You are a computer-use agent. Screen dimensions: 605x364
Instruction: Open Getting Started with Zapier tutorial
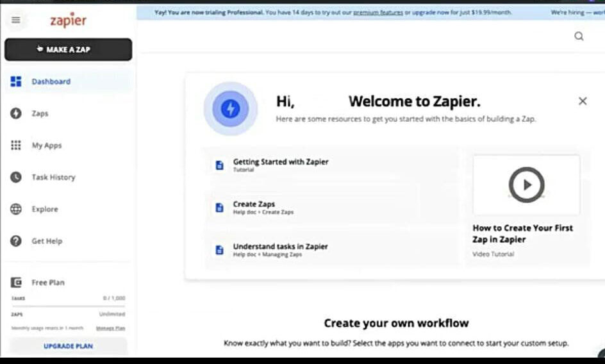[281, 161]
